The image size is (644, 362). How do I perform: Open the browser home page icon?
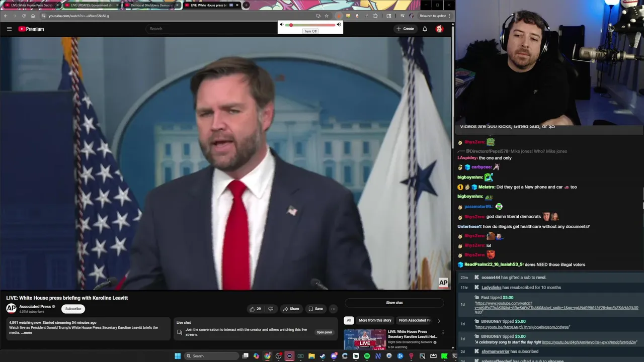(x=33, y=16)
